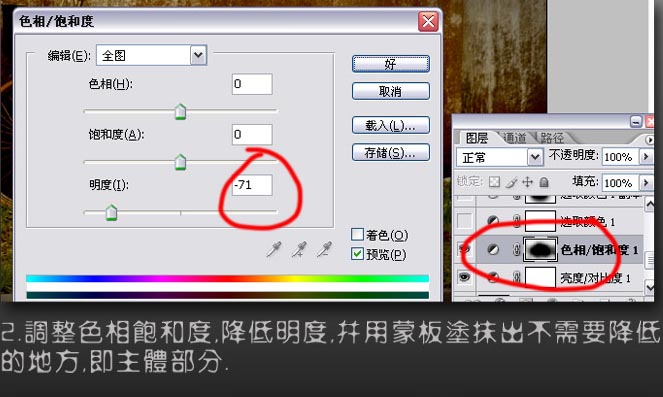The image size is (663, 397).
Task: Select the first eyedropper tool
Action: click(274, 249)
